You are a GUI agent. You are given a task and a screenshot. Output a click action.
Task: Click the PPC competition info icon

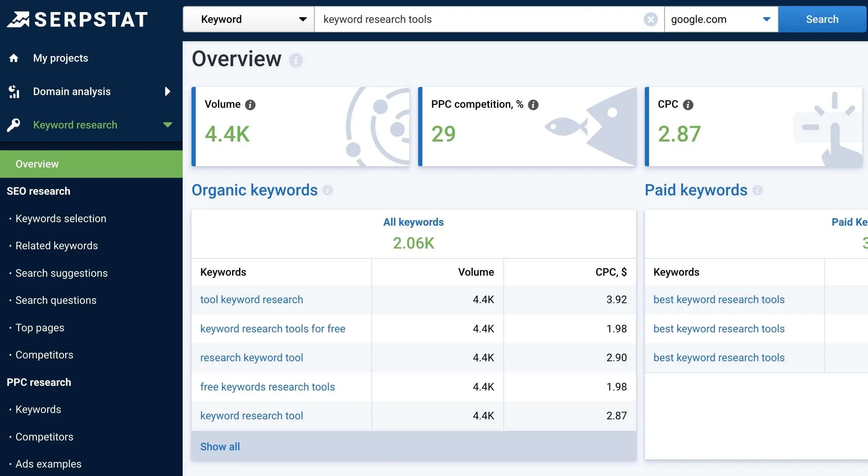click(532, 104)
